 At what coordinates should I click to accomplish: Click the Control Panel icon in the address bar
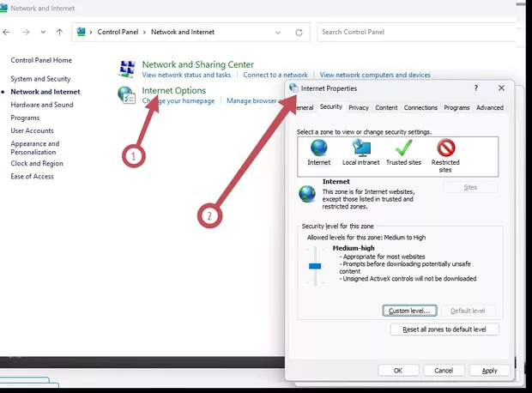(x=82, y=32)
